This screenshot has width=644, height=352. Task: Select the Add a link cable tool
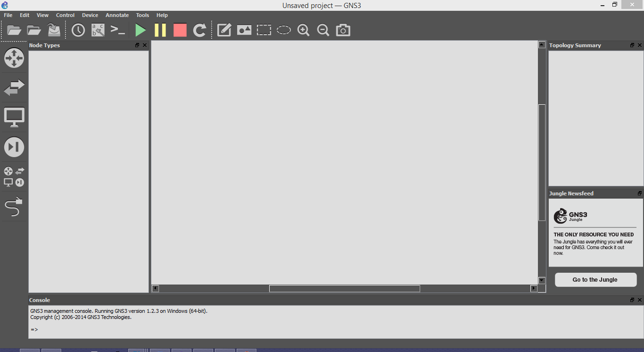pos(14,207)
